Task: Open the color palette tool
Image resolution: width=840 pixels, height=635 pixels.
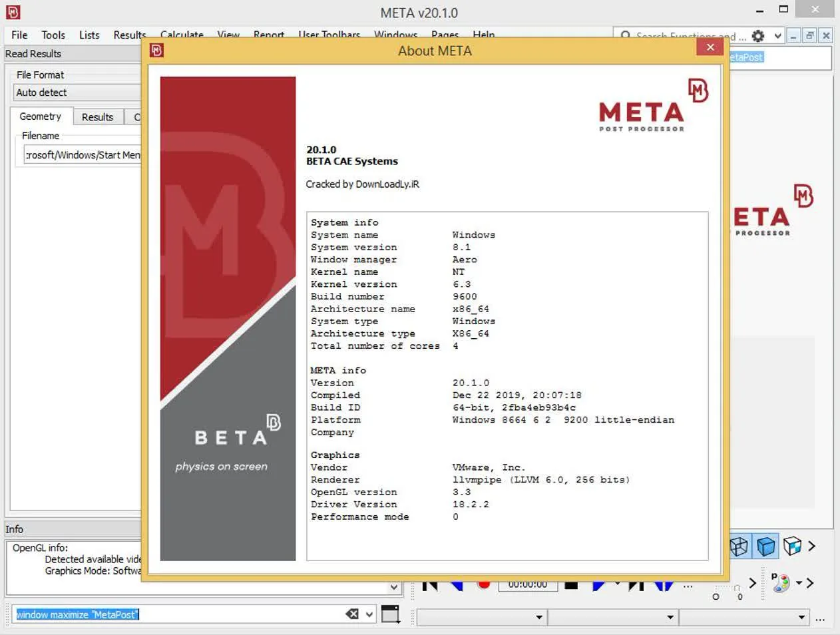Action: tap(780, 582)
